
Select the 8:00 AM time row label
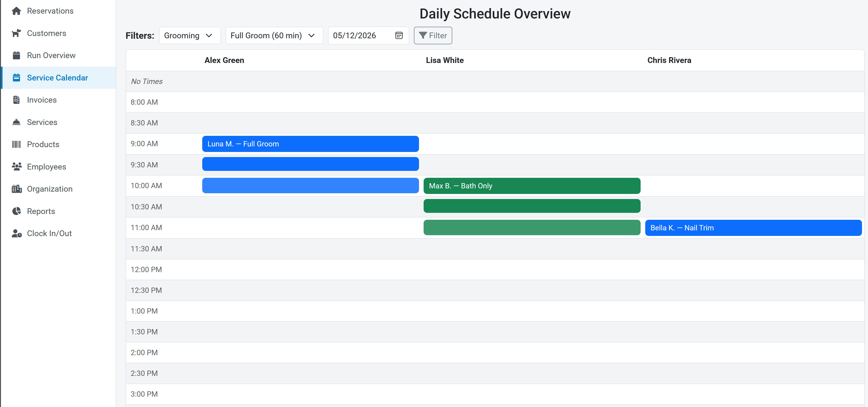pyautogui.click(x=144, y=102)
